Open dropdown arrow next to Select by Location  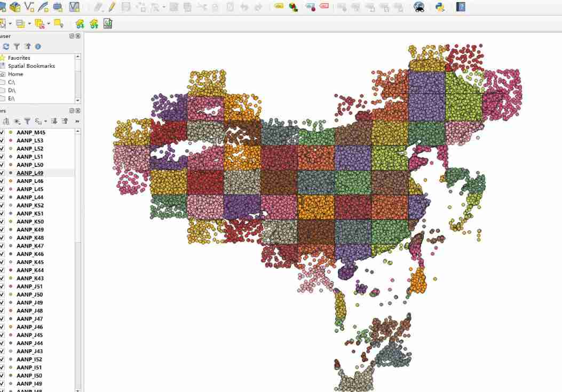click(x=49, y=24)
